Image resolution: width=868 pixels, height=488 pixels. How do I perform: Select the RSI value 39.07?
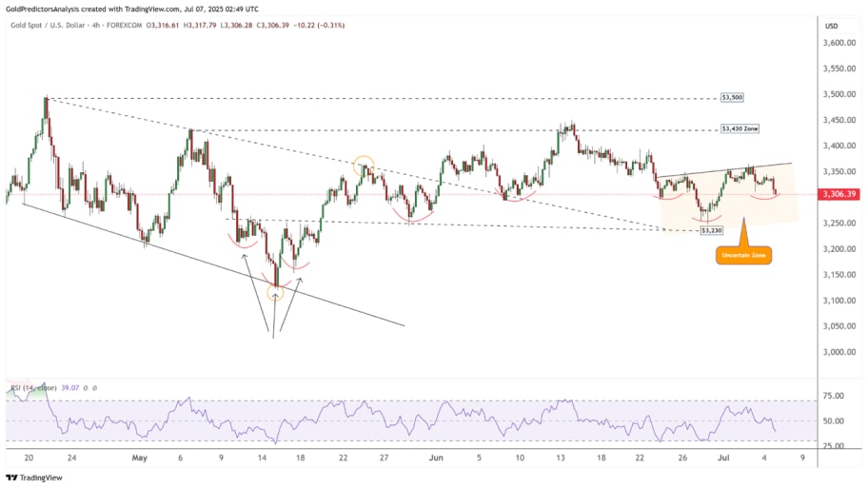[x=70, y=388]
